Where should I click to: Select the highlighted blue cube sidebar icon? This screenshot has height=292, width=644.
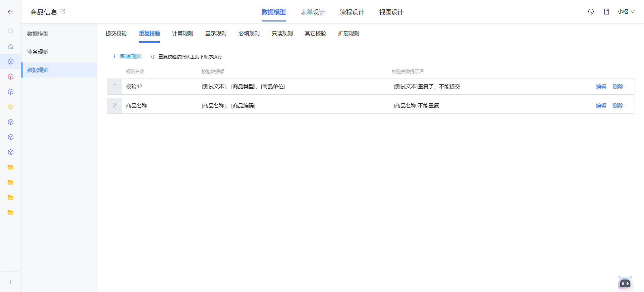[10, 61]
